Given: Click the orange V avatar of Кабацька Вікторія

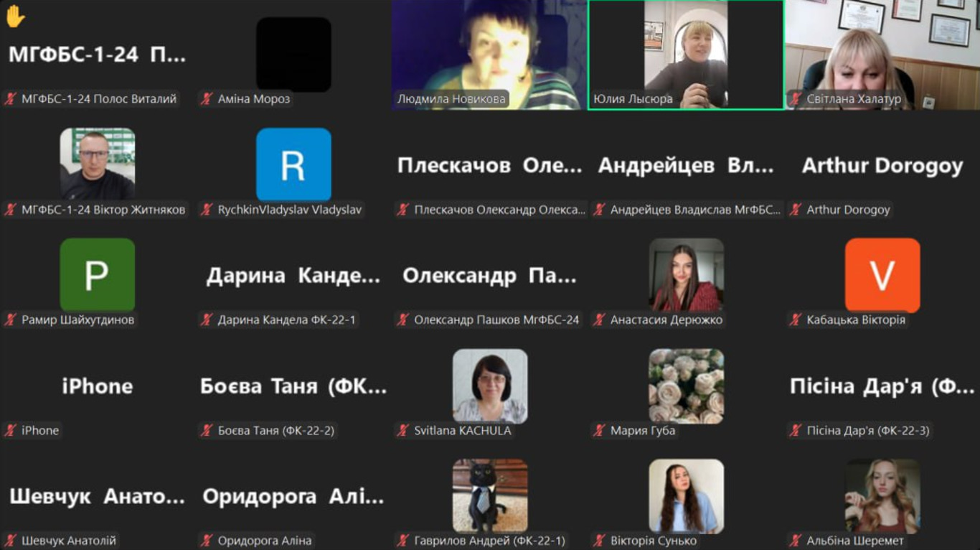Looking at the screenshot, I should point(882,275).
